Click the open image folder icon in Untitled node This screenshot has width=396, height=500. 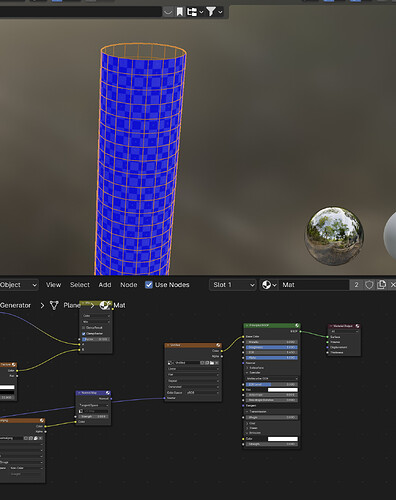tap(212, 363)
